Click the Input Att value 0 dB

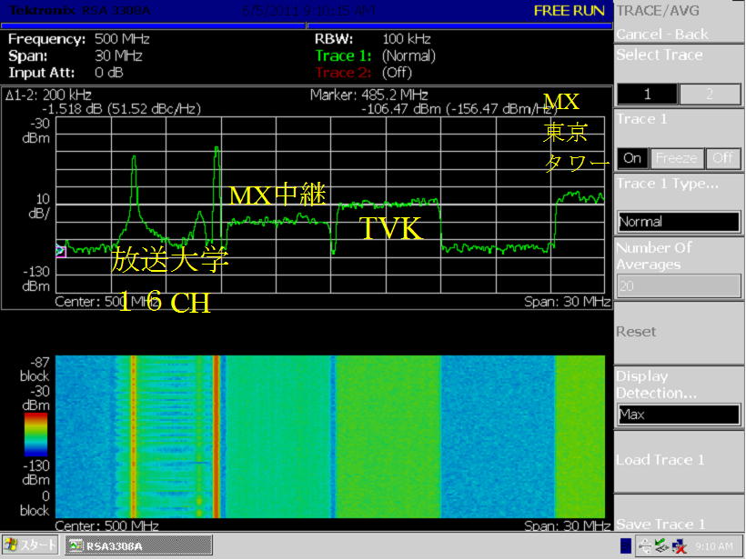pyautogui.click(x=108, y=73)
